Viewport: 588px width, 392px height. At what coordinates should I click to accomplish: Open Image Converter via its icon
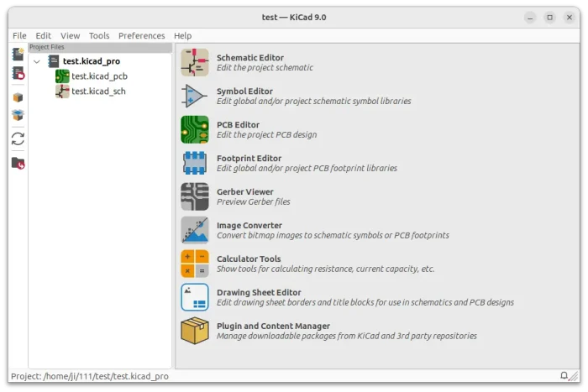click(x=195, y=230)
